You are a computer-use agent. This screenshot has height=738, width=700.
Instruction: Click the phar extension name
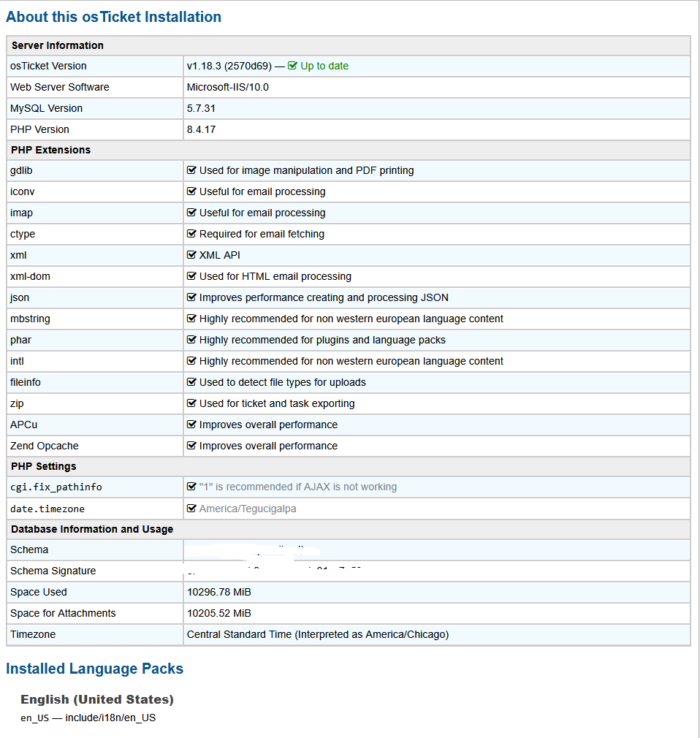[x=20, y=340]
